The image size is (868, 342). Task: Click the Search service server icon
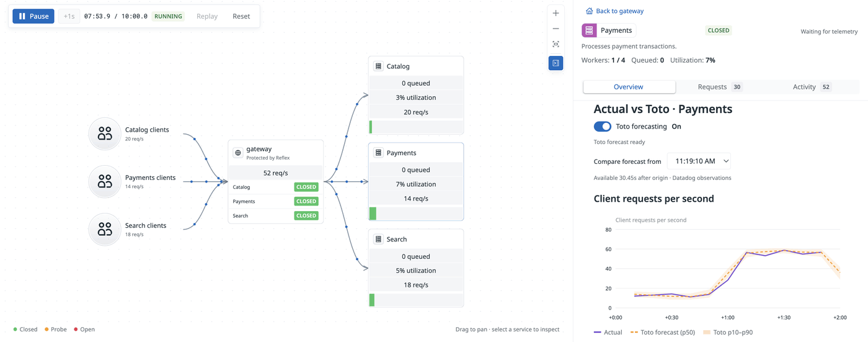coord(378,239)
